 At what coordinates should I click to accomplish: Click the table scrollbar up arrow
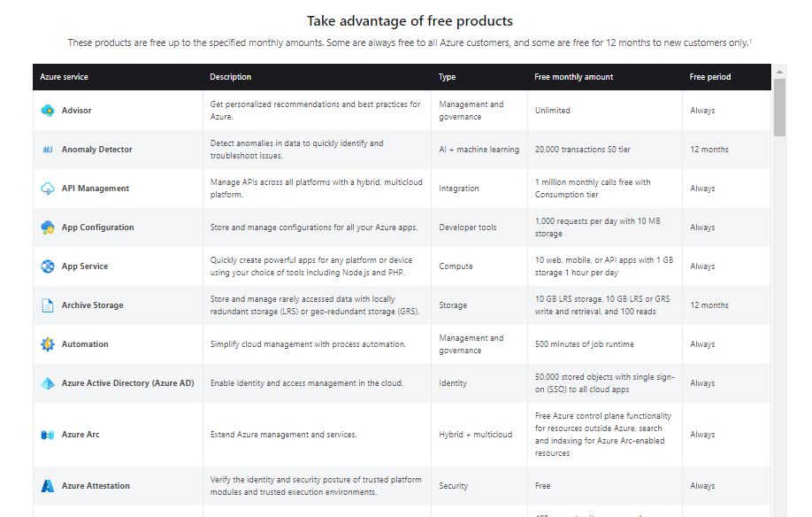coord(779,71)
